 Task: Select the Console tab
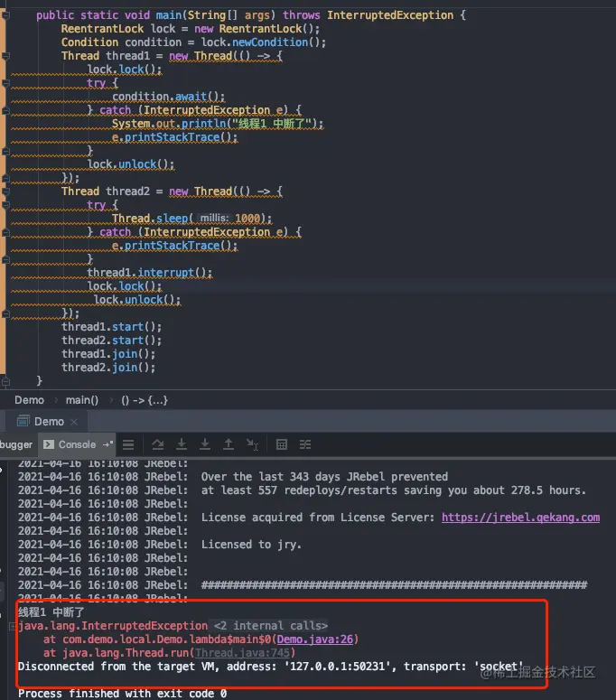pos(77,444)
